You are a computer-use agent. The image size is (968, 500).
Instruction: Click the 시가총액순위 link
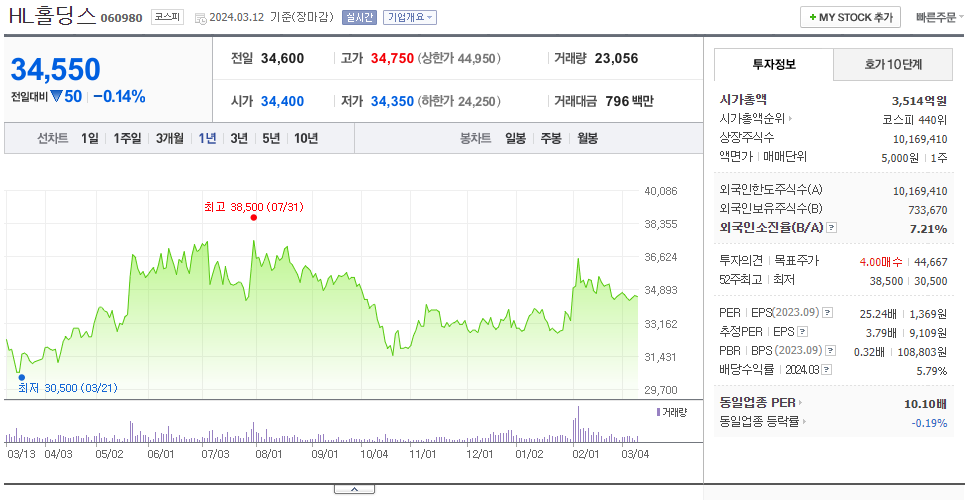coord(753,119)
